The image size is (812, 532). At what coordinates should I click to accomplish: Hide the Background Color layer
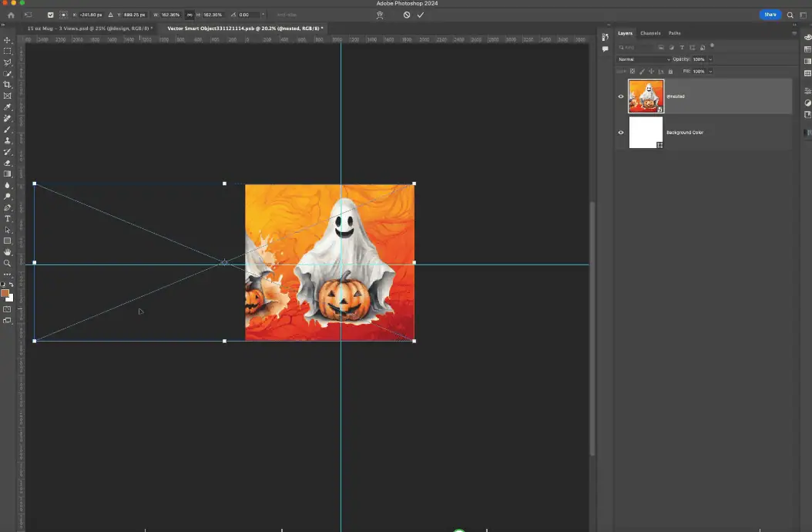pos(621,133)
